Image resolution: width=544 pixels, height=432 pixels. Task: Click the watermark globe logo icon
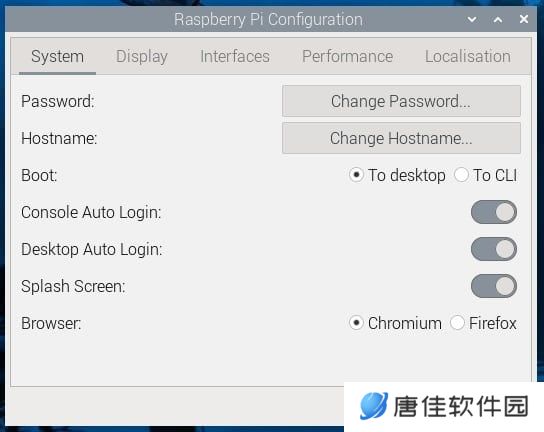pos(374,406)
